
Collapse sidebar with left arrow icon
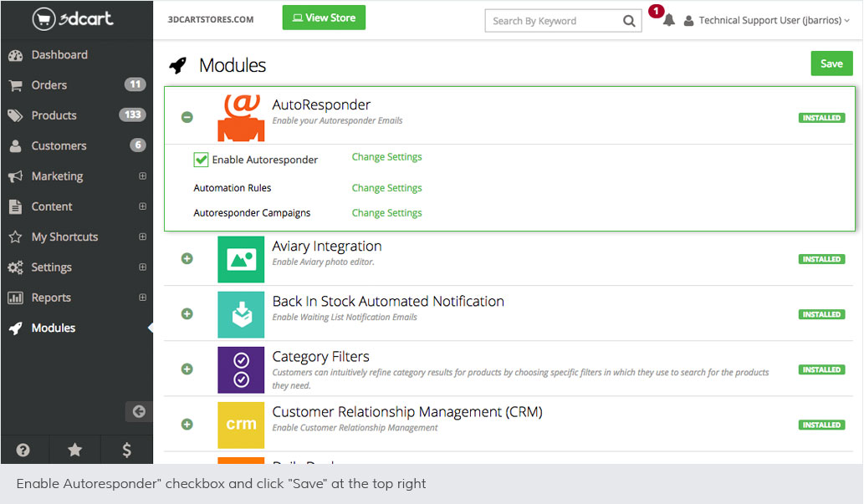pyautogui.click(x=139, y=411)
